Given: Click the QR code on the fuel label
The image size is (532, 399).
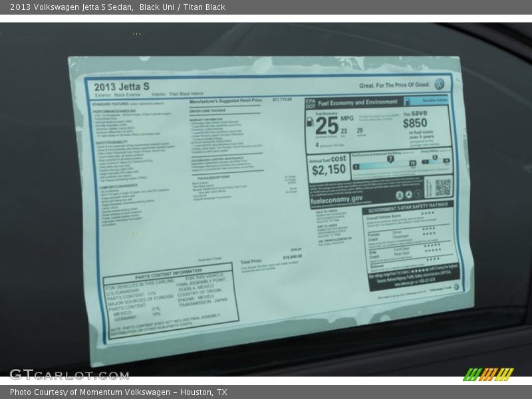Looking at the screenshot, I should [442, 186].
